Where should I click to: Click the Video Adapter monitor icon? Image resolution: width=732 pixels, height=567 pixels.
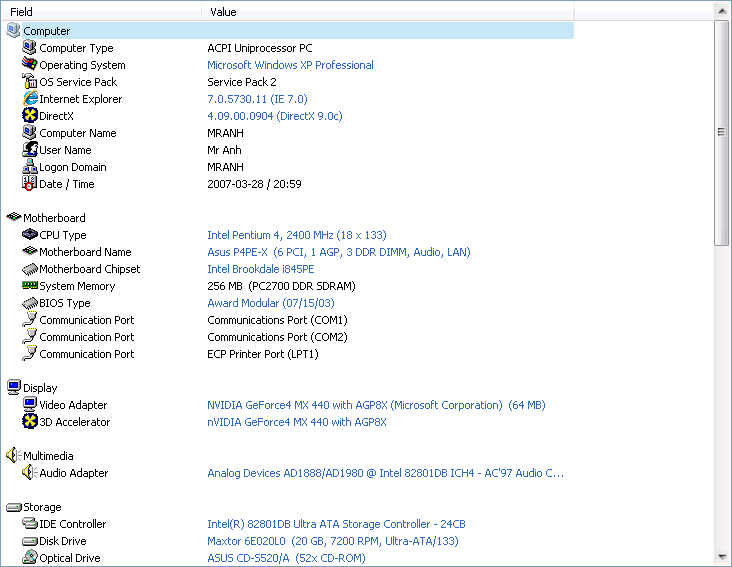(x=30, y=404)
